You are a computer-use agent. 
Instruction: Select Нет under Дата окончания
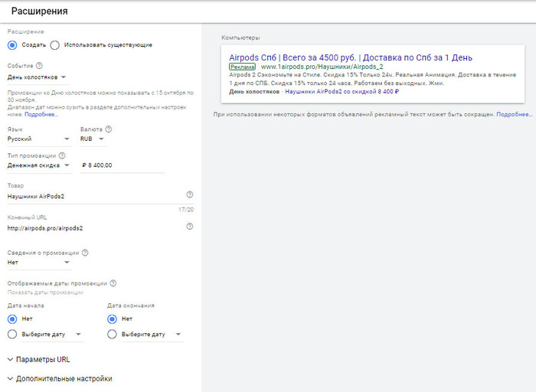click(113, 318)
